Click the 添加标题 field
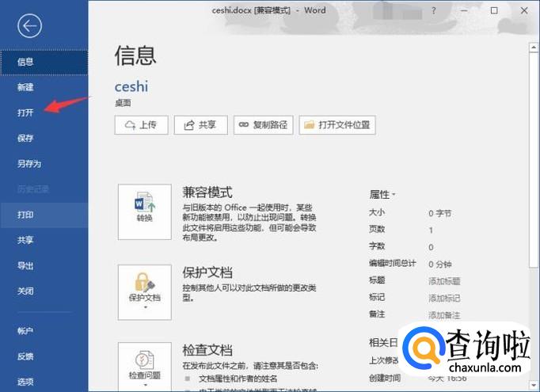Screen dimensions: 540x392 coord(444,281)
